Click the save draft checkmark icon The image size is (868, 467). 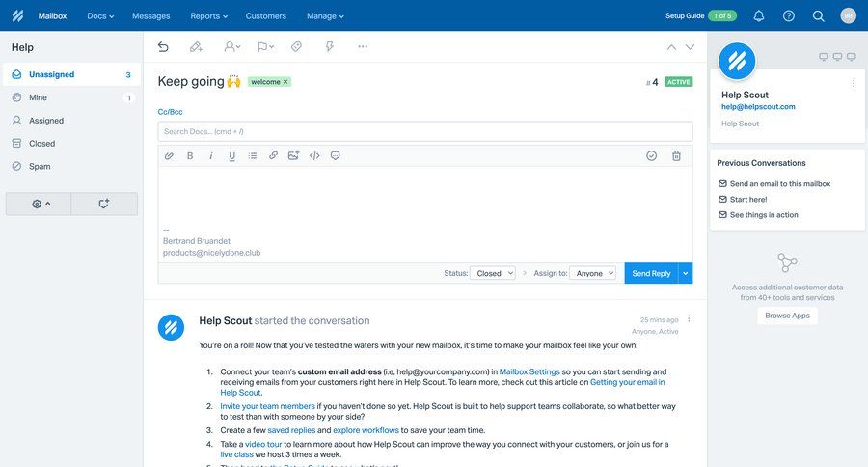[x=652, y=155]
